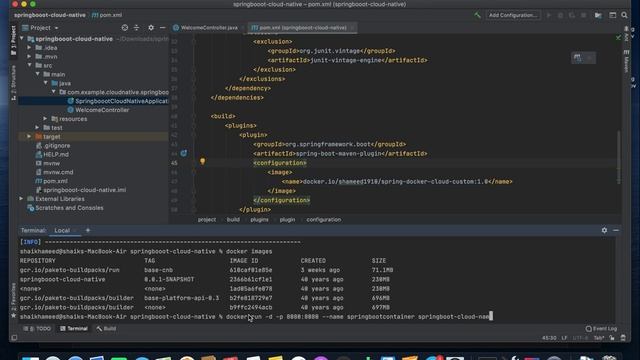Expand External Libraries node
Viewport: 640px width, 360px height.
[x=22, y=199]
